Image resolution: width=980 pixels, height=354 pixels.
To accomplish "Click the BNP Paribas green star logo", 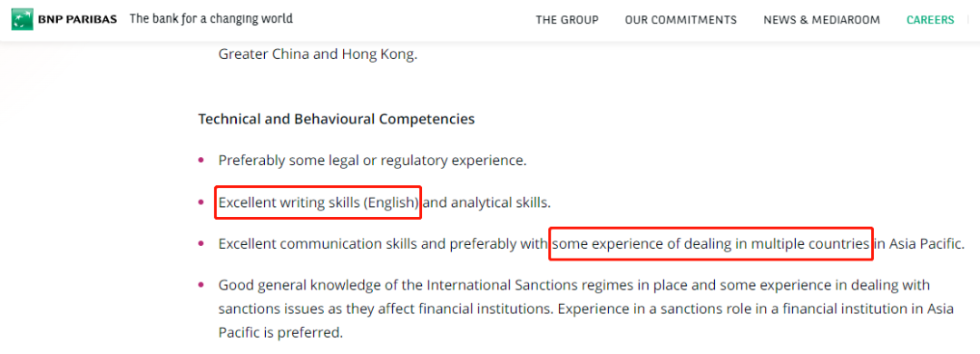I will pos(22,19).
